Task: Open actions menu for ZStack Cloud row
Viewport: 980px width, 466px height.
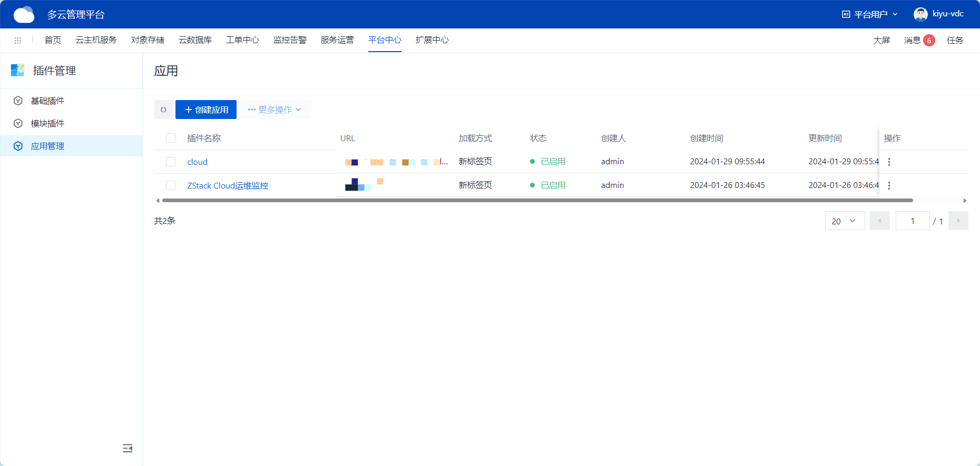Action: (x=889, y=186)
